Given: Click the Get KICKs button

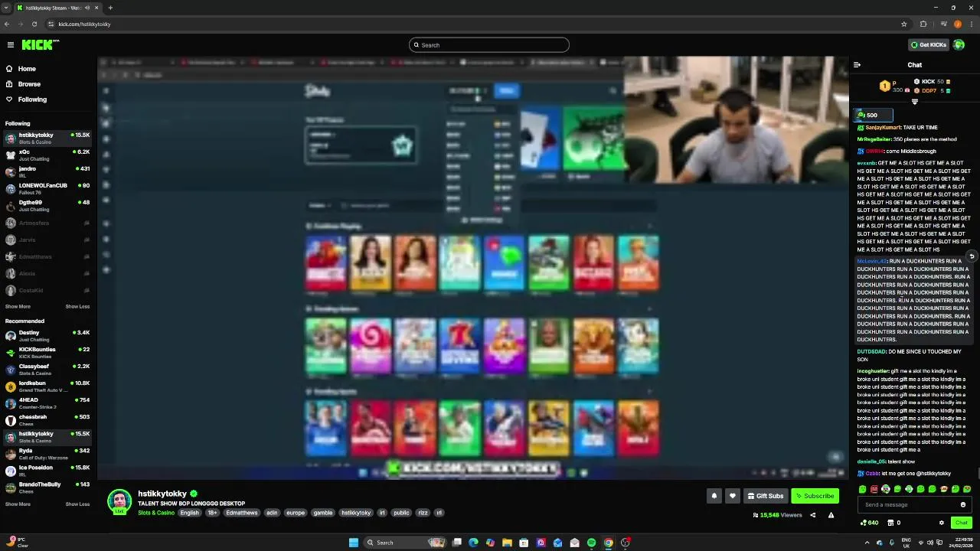Looking at the screenshot, I should pyautogui.click(x=928, y=45).
